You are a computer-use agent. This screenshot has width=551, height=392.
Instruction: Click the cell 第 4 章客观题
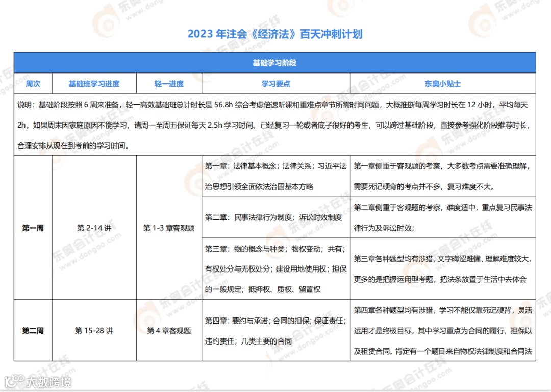point(169,330)
